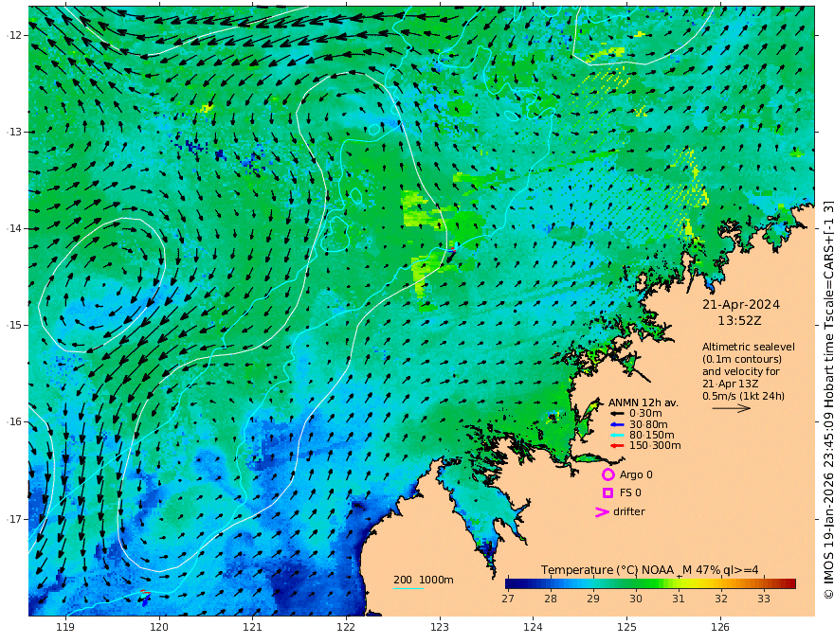The image size is (834, 644).
Task: Click the colorbar tick label 33
Action: pyautogui.click(x=764, y=599)
